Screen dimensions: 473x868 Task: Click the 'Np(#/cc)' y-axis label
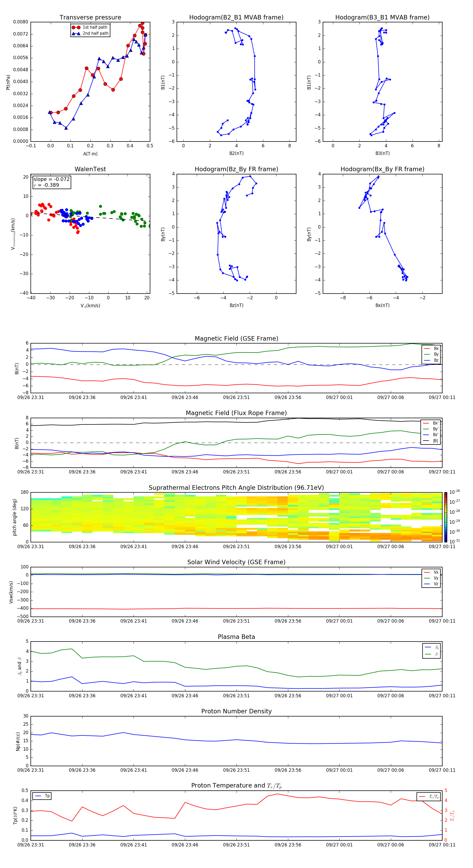tap(18, 741)
